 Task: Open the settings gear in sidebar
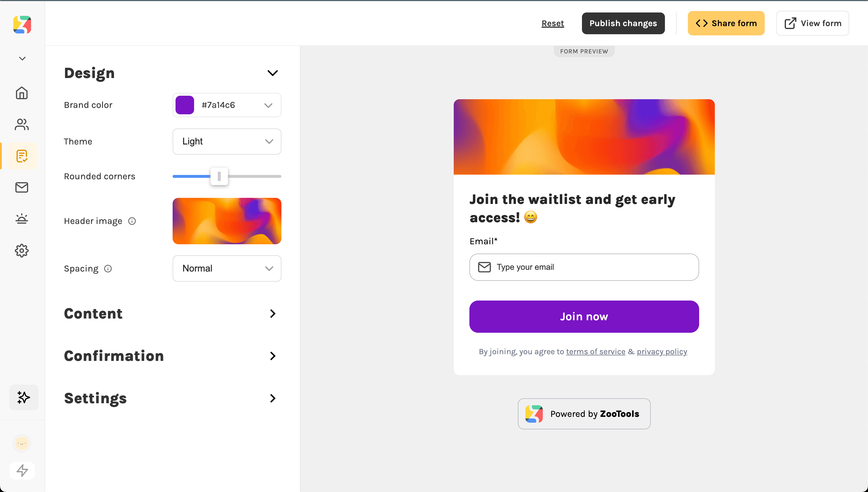point(22,251)
